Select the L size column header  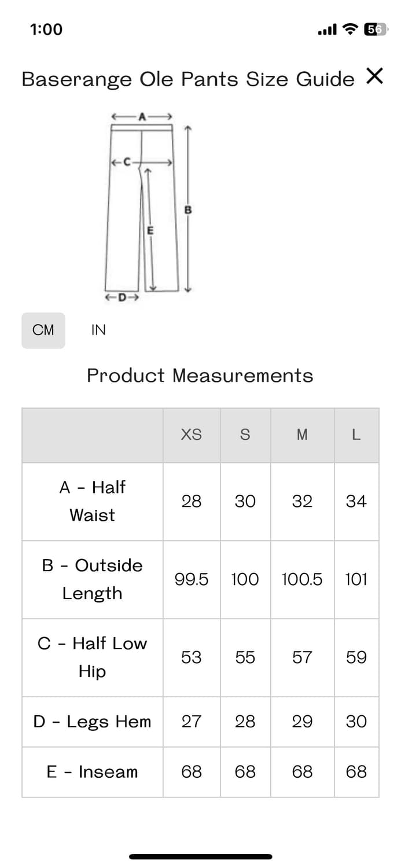pyautogui.click(x=356, y=435)
